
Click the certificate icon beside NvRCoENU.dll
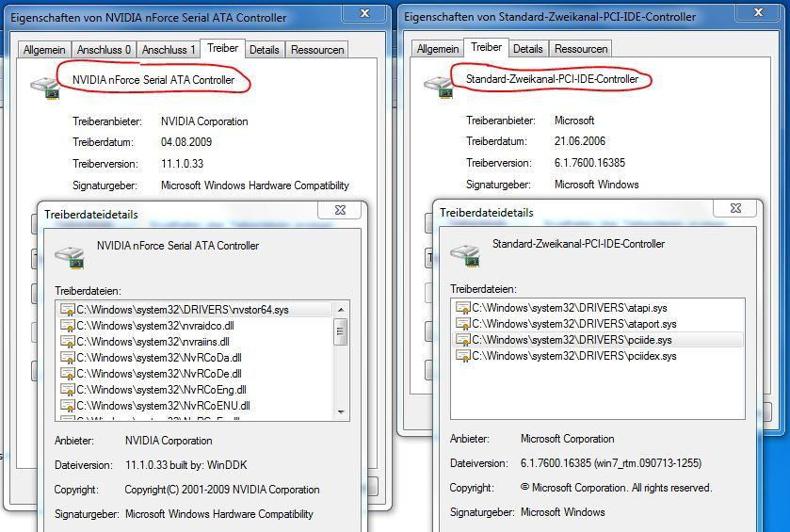click(x=67, y=406)
